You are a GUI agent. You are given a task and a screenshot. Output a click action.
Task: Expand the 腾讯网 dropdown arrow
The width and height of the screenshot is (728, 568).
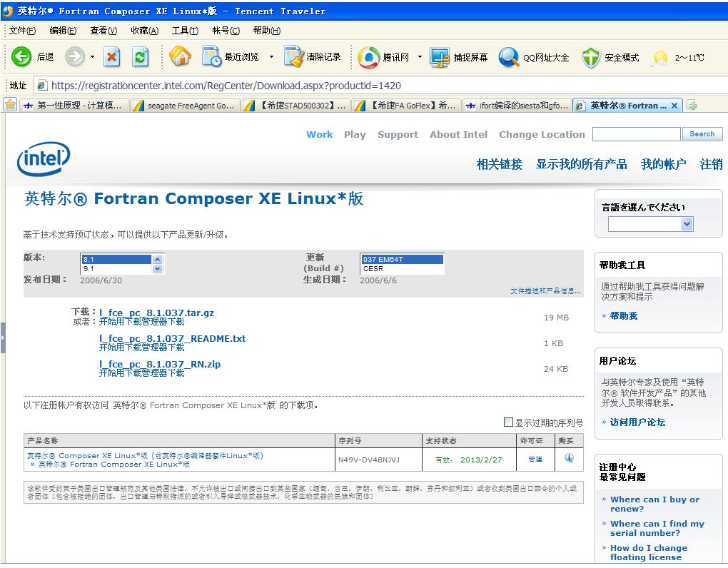[420, 57]
